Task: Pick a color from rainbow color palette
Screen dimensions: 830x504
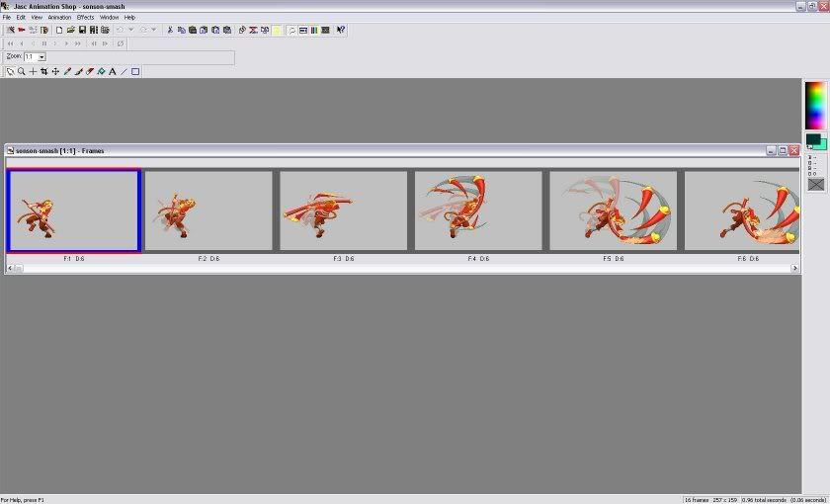Action: point(816,106)
